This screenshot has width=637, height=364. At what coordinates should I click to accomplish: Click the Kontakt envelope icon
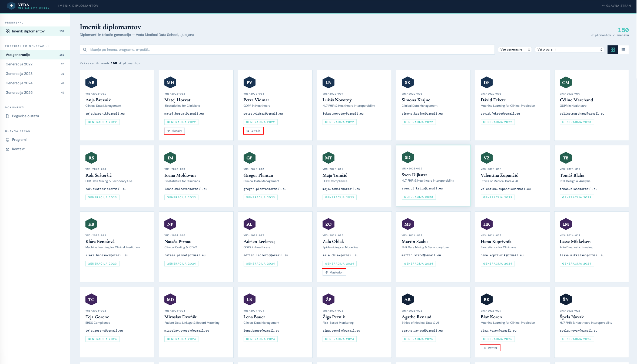8,149
